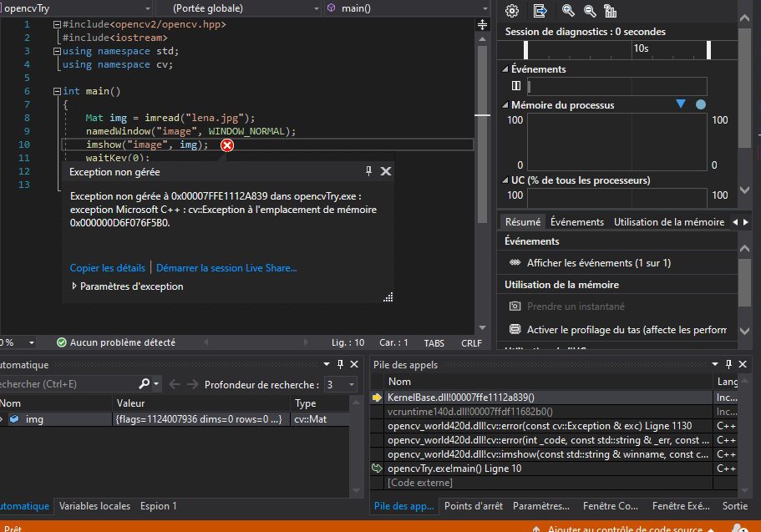
Task: Switch to the Variables locales tab
Action: coord(94,506)
